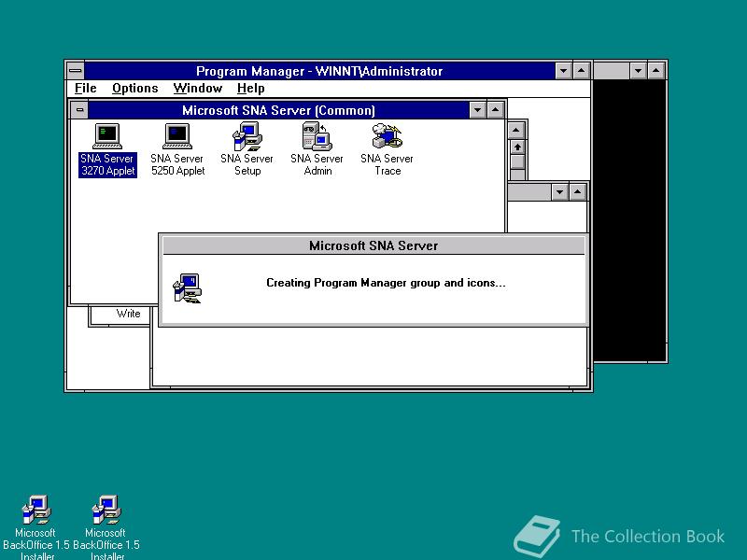Minimize the Program Manager window

[564, 71]
